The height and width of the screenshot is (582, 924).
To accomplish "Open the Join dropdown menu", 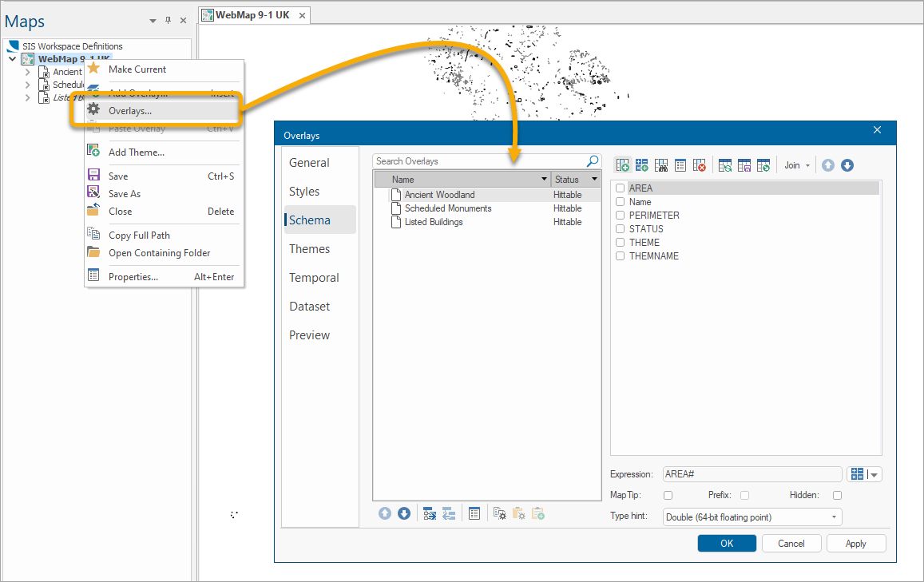I will pos(796,165).
